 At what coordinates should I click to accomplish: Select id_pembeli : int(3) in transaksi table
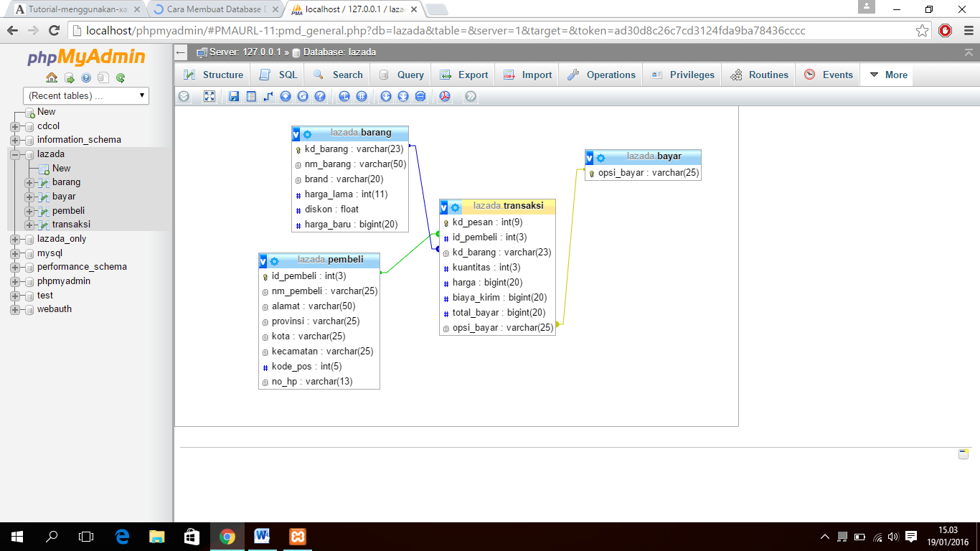coord(498,237)
